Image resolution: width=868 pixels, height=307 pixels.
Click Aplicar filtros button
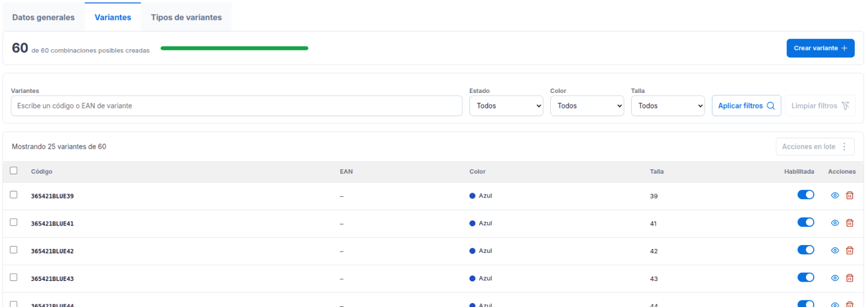coord(746,106)
